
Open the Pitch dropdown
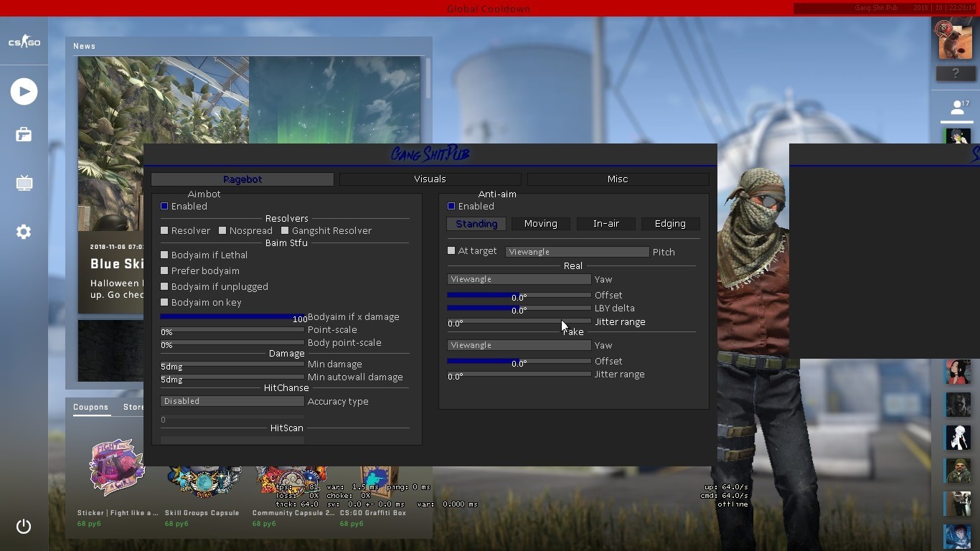pyautogui.click(x=577, y=252)
